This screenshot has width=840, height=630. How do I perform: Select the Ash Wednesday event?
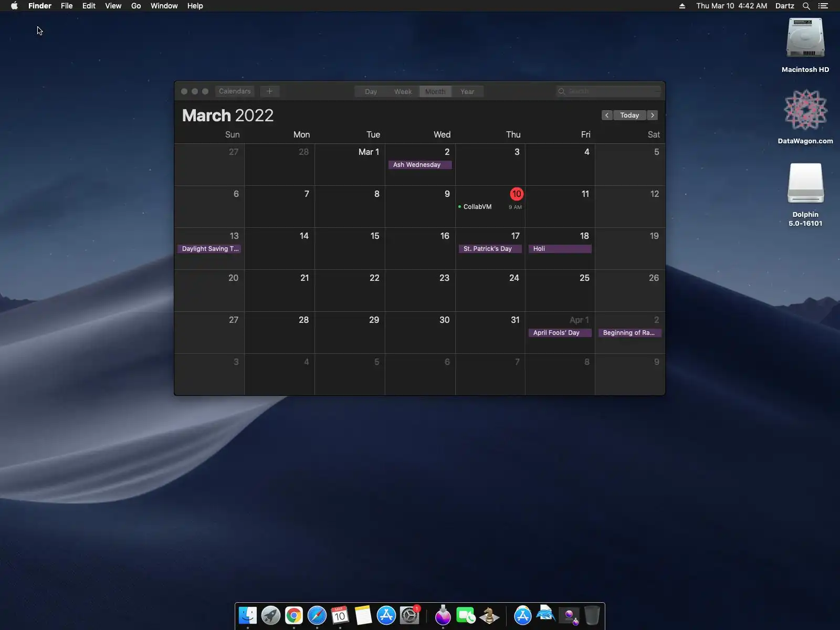(x=420, y=165)
